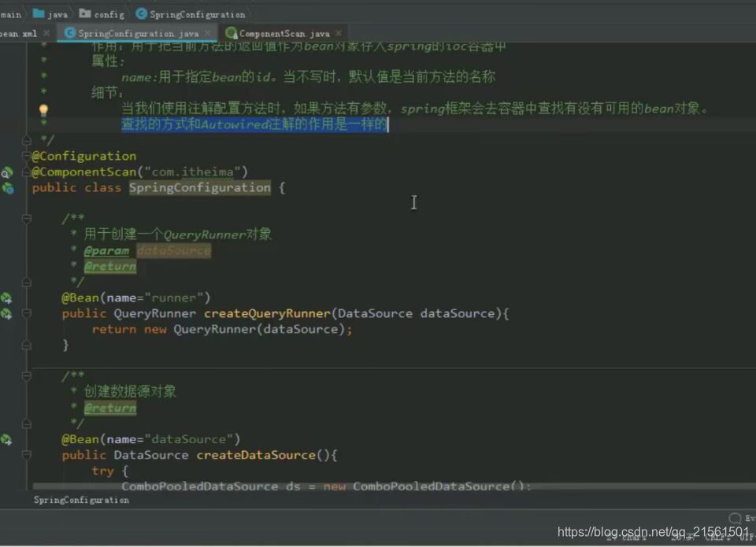Click the config package icon in breadcrumb
The height and width of the screenshot is (547, 756).
click(x=85, y=13)
